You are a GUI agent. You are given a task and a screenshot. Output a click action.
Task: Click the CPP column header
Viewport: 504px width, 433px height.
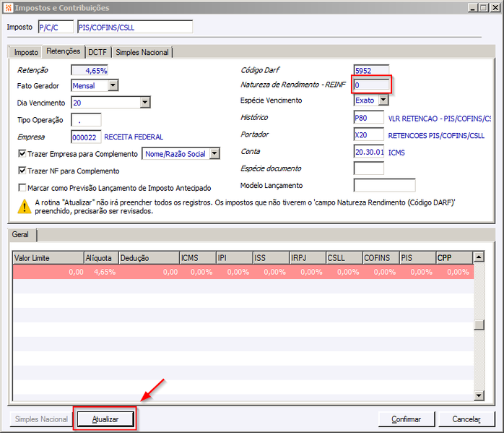(454, 258)
